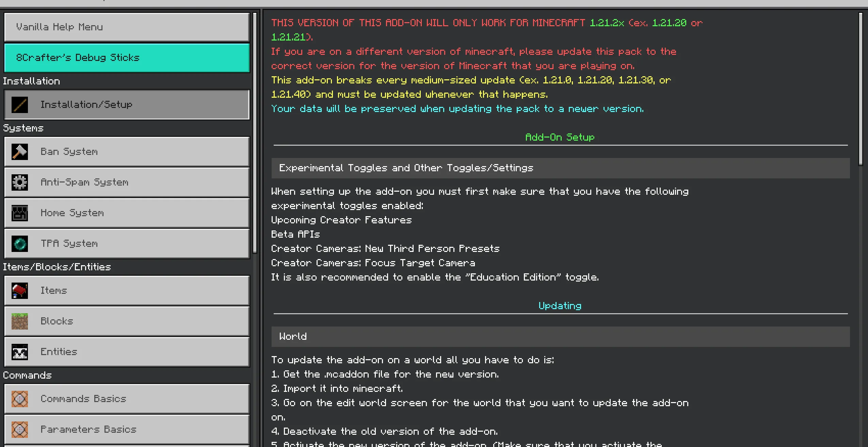
Task: Open the Commands Basics topic
Action: click(127, 399)
